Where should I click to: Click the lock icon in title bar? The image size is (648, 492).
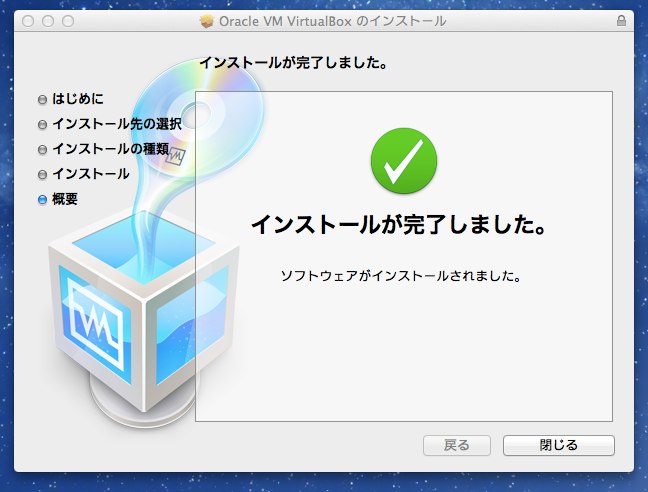click(621, 21)
